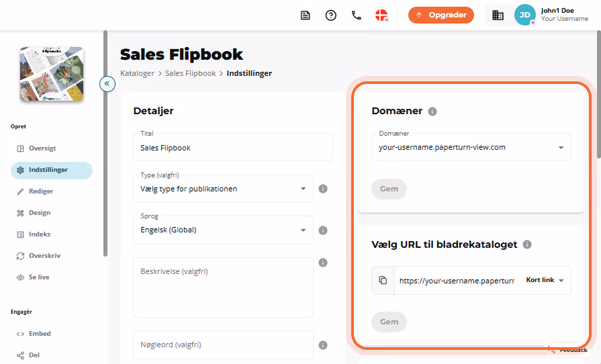Click the Kataloger breadcrumb link
Viewport: 601px width, 364px height.
pos(137,73)
